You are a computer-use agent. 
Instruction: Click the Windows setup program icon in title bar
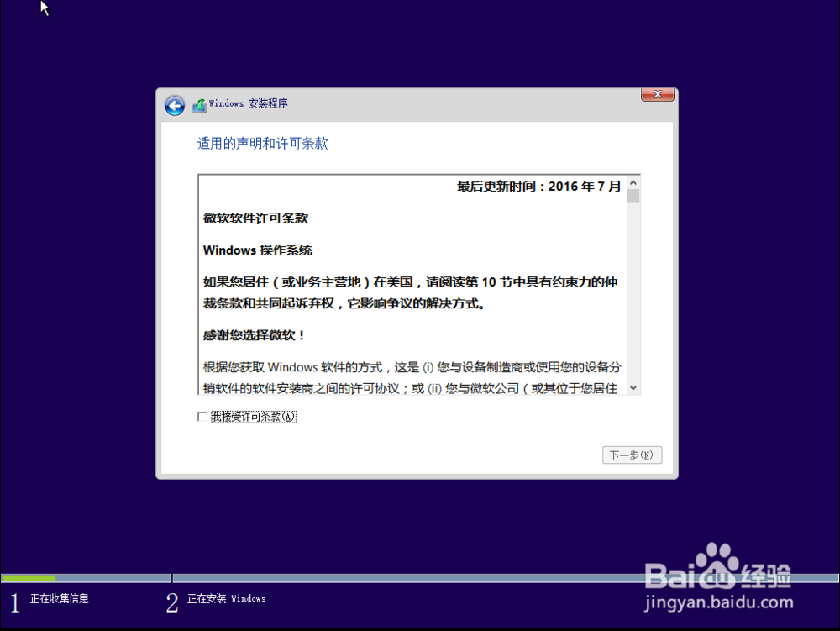[x=199, y=105]
